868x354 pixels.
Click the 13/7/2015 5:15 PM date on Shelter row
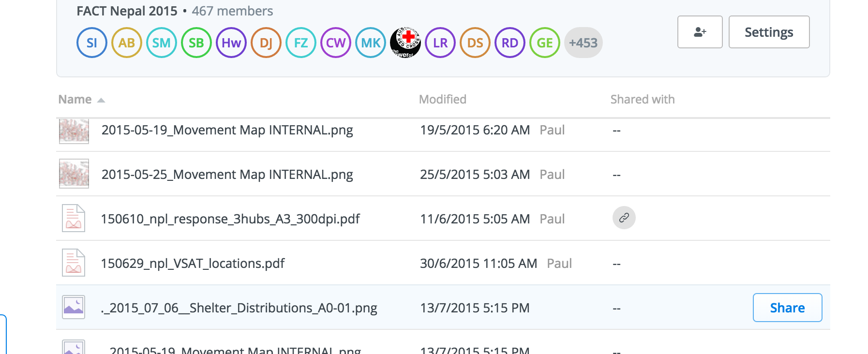point(475,308)
